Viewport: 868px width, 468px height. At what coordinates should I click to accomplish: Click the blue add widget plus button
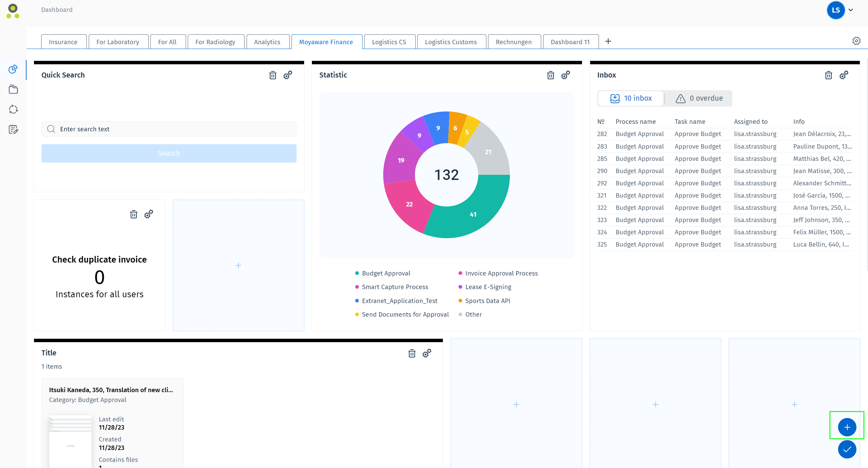(847, 427)
